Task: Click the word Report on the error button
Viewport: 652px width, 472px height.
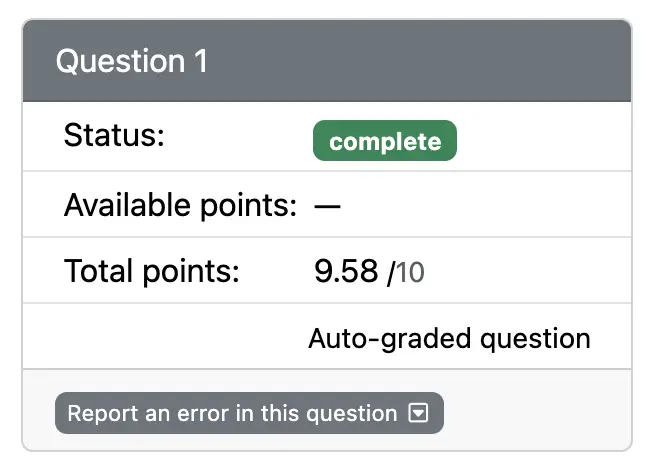Action: (x=97, y=413)
